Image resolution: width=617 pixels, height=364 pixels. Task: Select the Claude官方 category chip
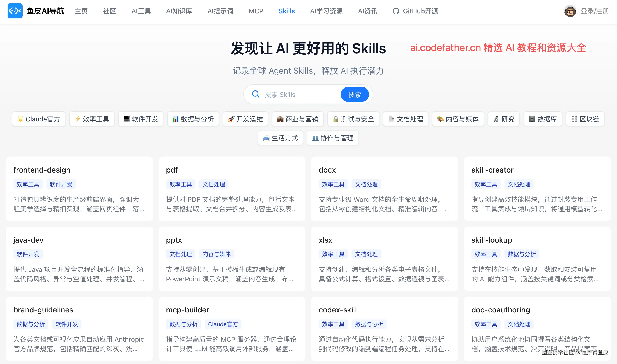39,119
